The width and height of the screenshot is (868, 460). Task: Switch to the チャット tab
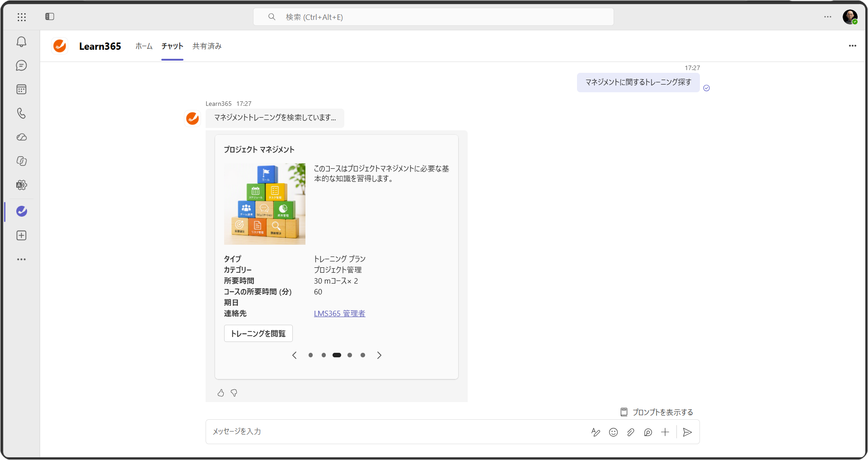click(172, 46)
